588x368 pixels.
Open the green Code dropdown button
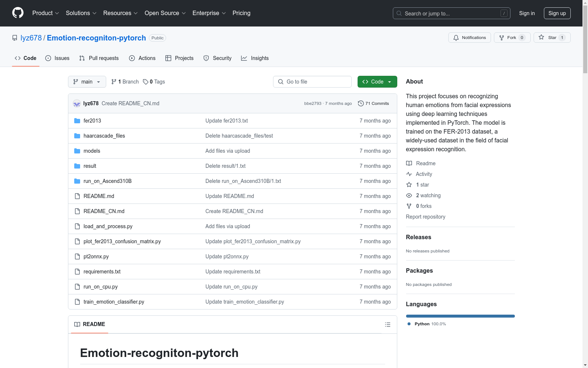377,82
